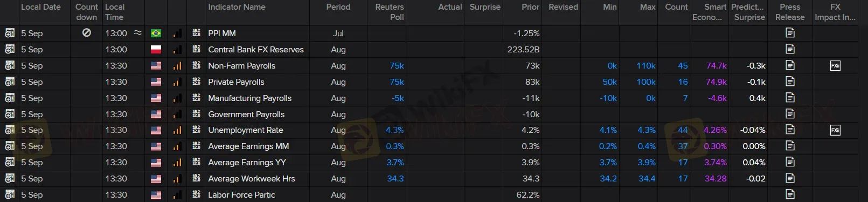Click FX impact icon for Non-Farm Payrolls
The image size is (868, 202).
(835, 65)
